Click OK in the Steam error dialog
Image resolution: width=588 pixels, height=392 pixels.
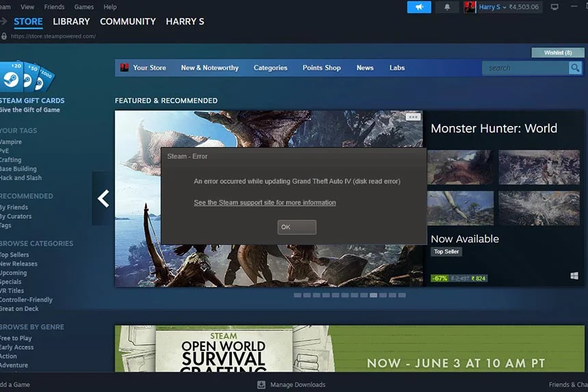click(x=297, y=227)
